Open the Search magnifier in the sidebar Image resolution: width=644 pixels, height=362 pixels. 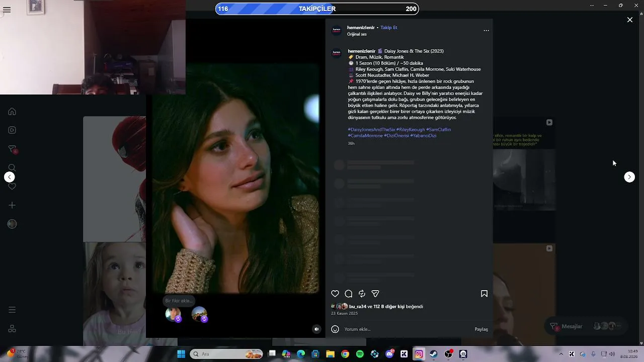pyautogui.click(x=12, y=168)
